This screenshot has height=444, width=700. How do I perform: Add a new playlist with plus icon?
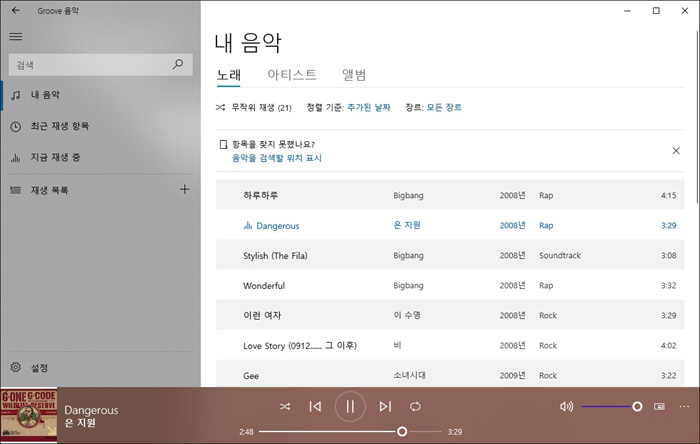pos(184,189)
